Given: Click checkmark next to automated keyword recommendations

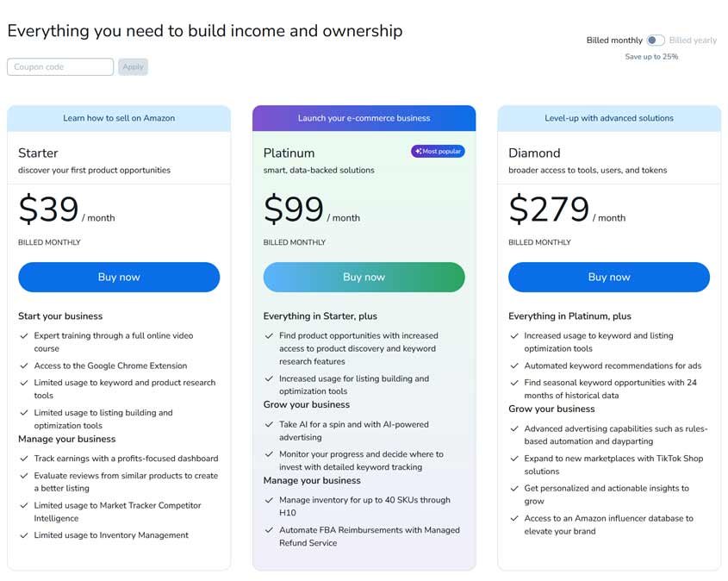Looking at the screenshot, I should click(x=513, y=366).
